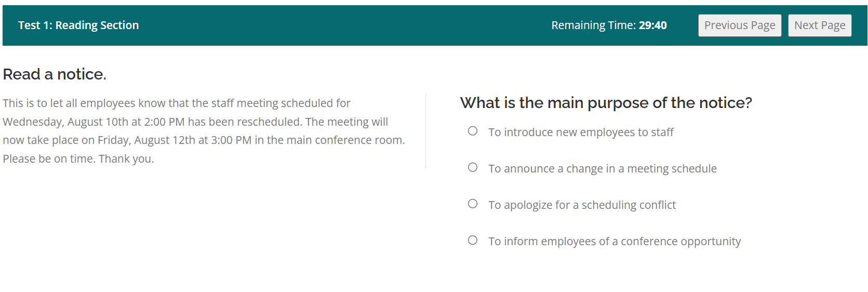
Task: Return to the Previous Page
Action: coord(740,25)
